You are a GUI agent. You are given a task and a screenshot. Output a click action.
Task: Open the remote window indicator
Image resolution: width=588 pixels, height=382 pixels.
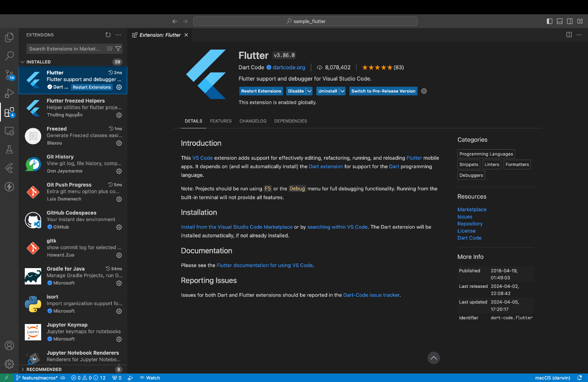(x=6, y=378)
